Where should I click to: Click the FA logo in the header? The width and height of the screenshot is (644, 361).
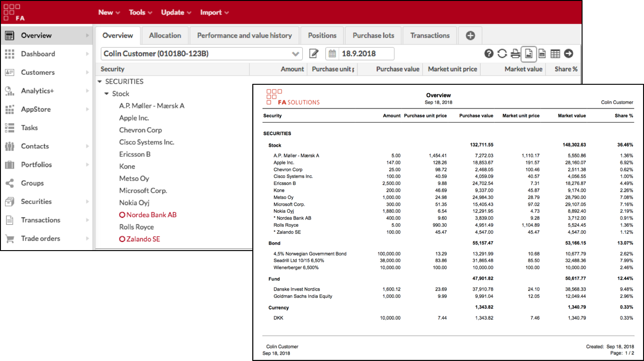click(x=14, y=12)
